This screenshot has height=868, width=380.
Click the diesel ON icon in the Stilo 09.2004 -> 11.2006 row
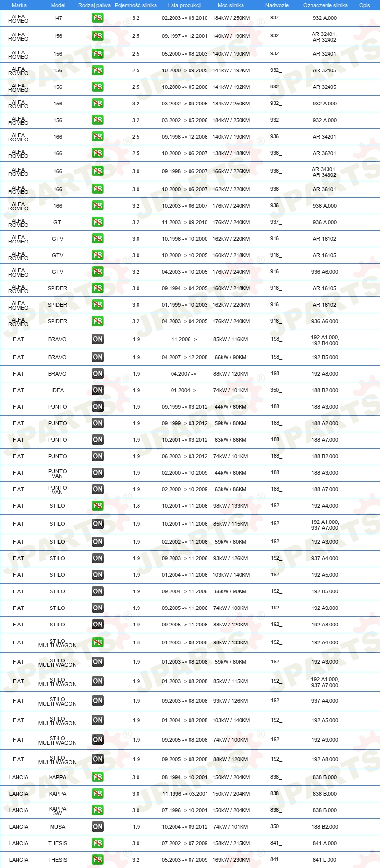click(98, 591)
